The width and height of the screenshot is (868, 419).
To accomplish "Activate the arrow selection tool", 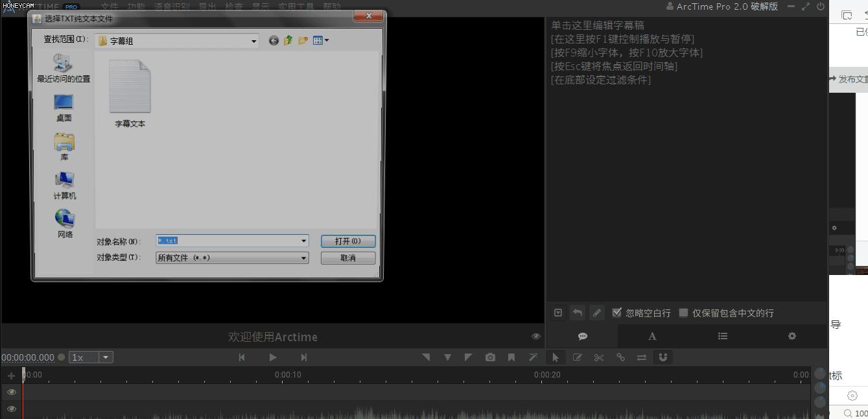I will pyautogui.click(x=556, y=357).
